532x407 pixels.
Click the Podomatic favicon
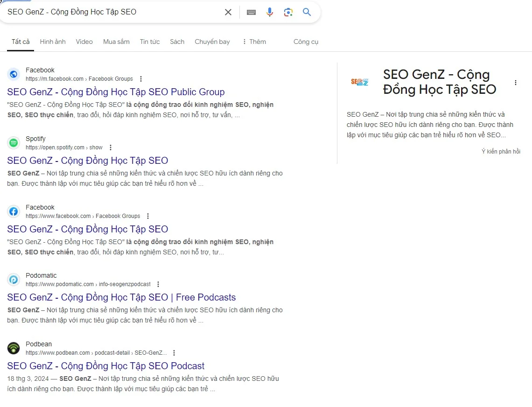click(x=14, y=280)
